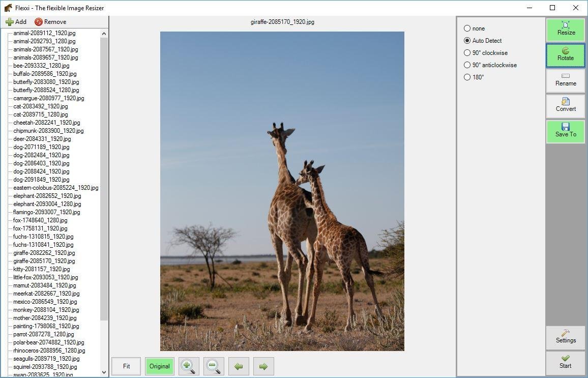This screenshot has height=378, width=588.
Task: Select elephant-2082652_1920.jpg in the list
Action: pyautogui.click(x=47, y=196)
